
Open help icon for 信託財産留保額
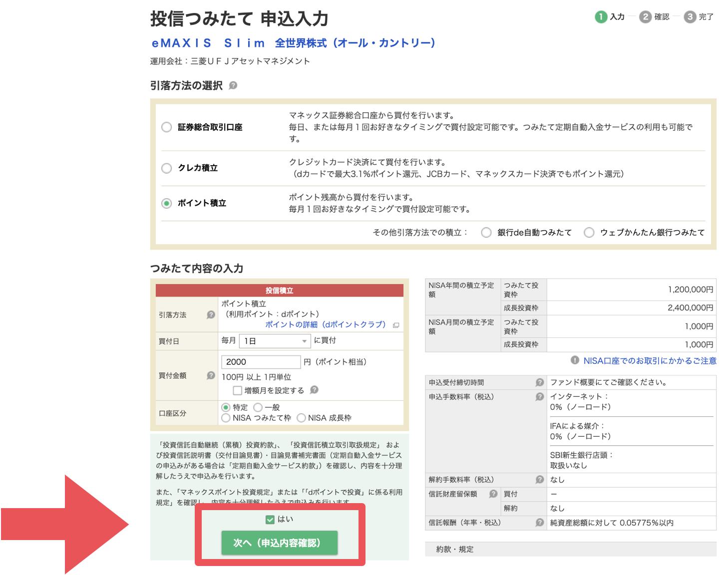tap(493, 494)
